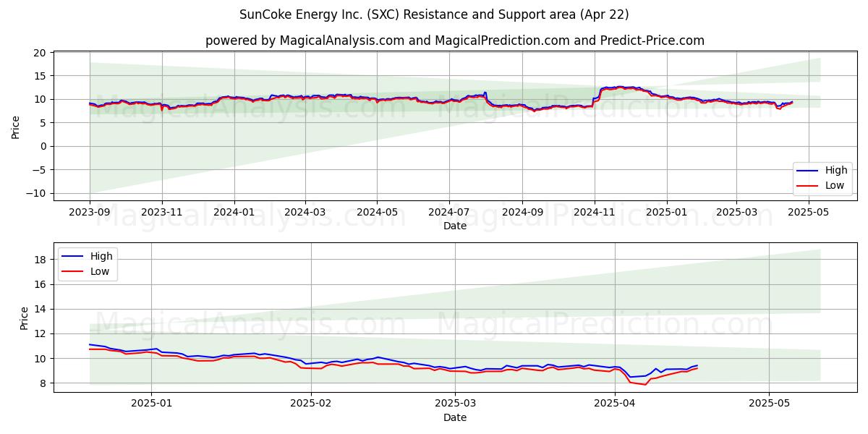This screenshot has width=868, height=434.
Task: Click the bottom chart 2025-03 tick label
Action: [x=456, y=404]
